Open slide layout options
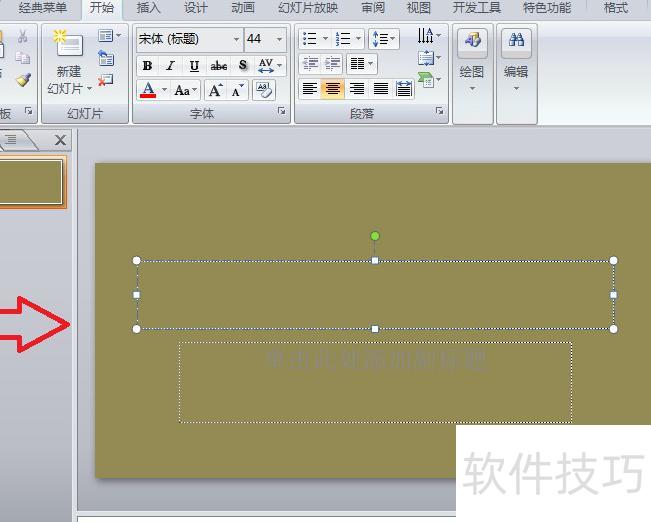Screen dimensions: 651x522 point(109,36)
